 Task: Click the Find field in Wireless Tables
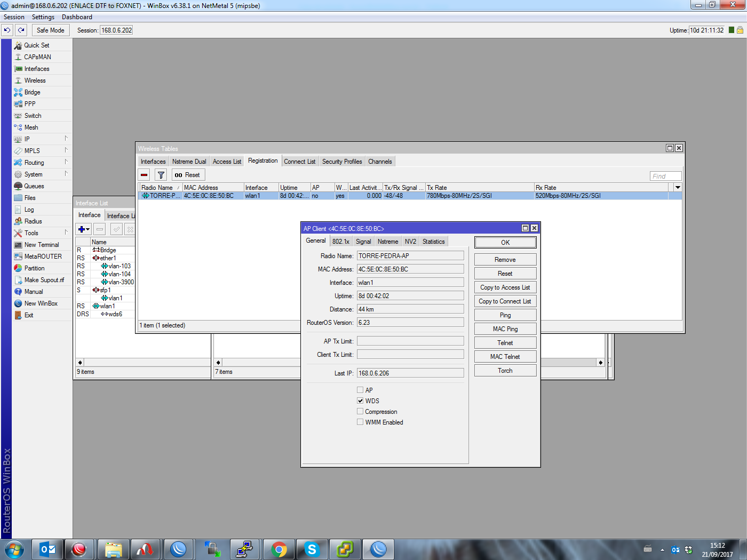pyautogui.click(x=665, y=176)
